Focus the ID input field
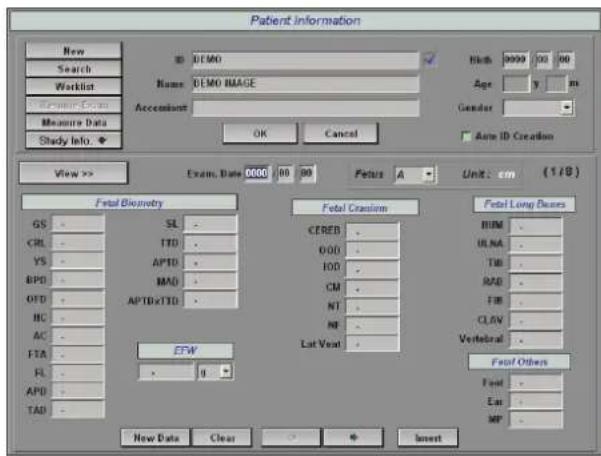This screenshot has height=456, width=601. [x=305, y=60]
